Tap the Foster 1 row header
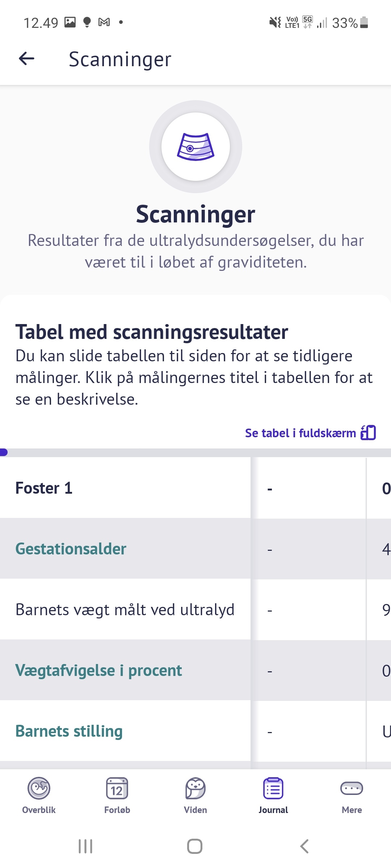The width and height of the screenshot is (391, 868). tap(44, 488)
